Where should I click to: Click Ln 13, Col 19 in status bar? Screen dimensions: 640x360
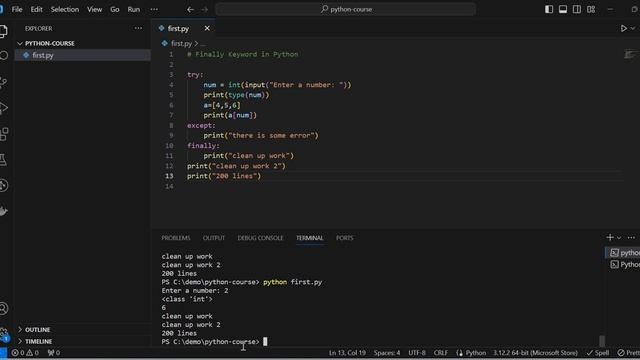coord(347,353)
